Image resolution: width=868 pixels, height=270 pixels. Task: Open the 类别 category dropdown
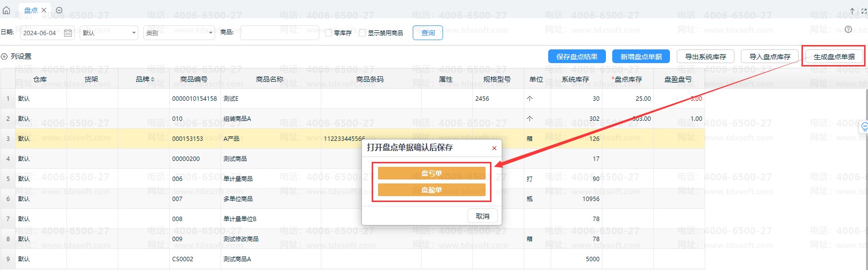(178, 33)
